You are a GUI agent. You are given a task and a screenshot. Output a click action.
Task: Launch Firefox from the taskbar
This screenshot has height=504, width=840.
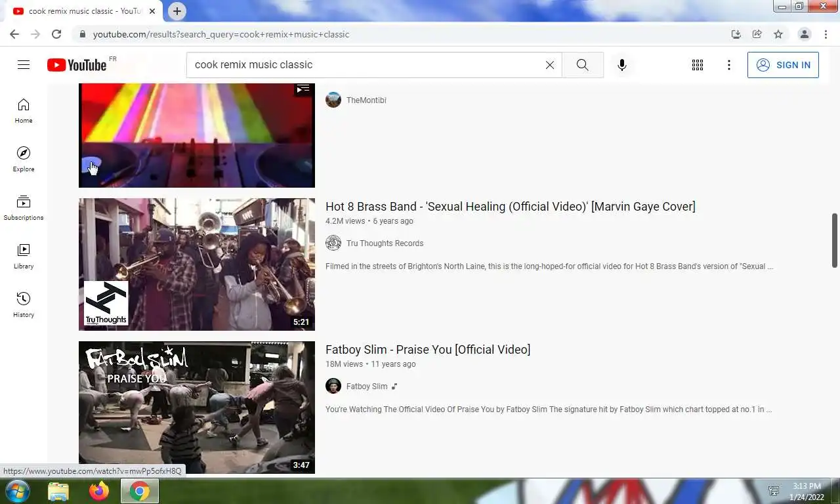99,491
